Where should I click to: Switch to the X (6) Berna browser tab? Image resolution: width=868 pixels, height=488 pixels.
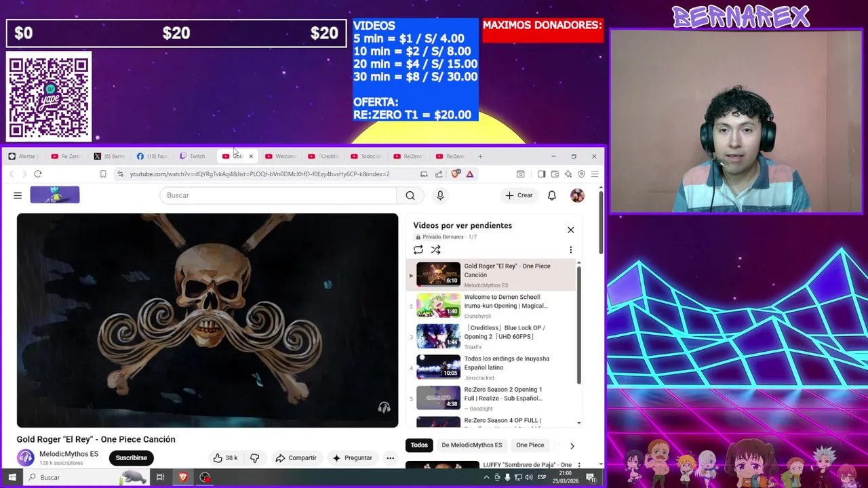point(110,157)
